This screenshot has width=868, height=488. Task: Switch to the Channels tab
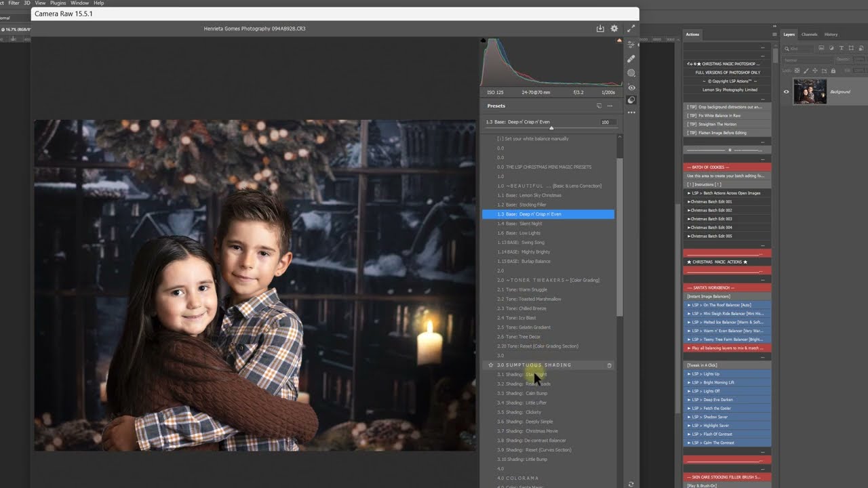pos(809,35)
